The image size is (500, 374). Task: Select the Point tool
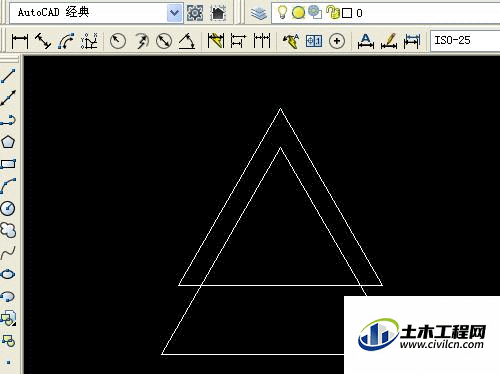click(x=8, y=362)
